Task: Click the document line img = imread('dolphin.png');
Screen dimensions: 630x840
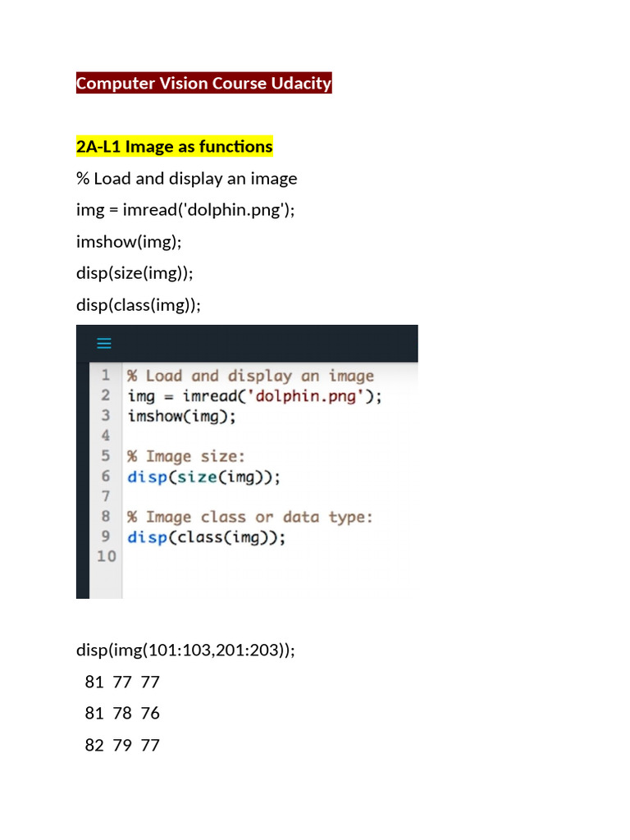Action: (185, 210)
